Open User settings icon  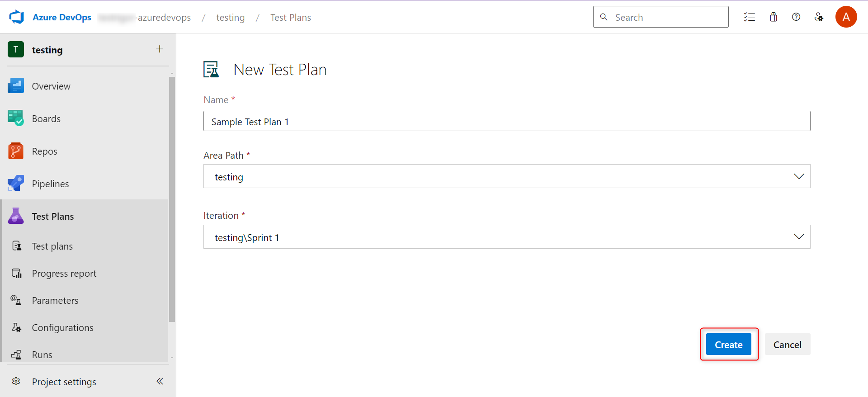pyautogui.click(x=819, y=17)
